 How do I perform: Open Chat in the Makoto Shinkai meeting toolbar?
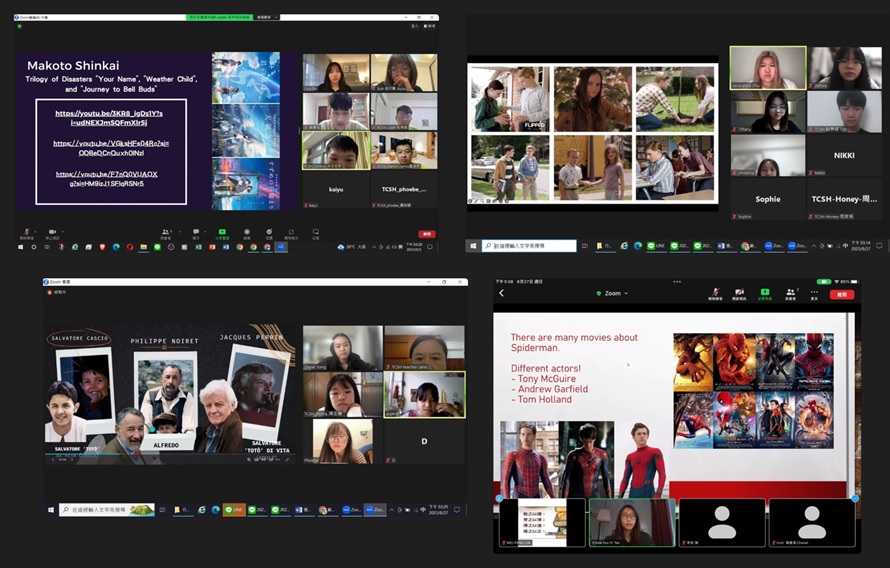[x=195, y=233]
